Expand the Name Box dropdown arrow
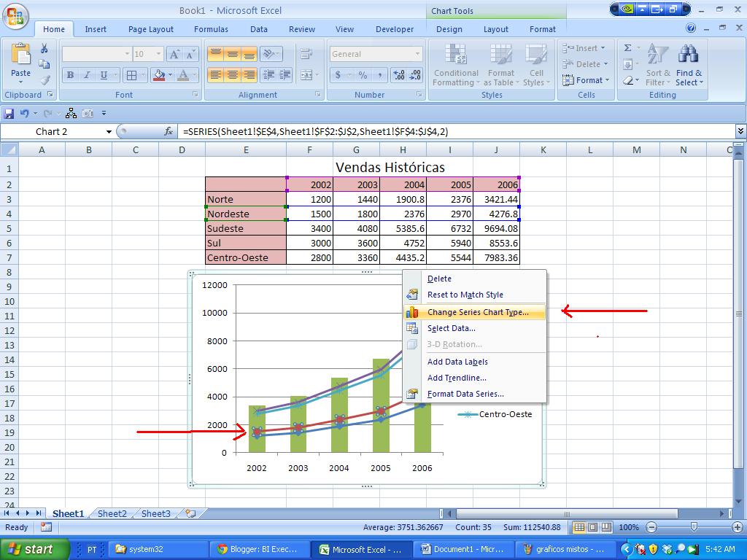This screenshot has height=560, width=747. tap(109, 132)
